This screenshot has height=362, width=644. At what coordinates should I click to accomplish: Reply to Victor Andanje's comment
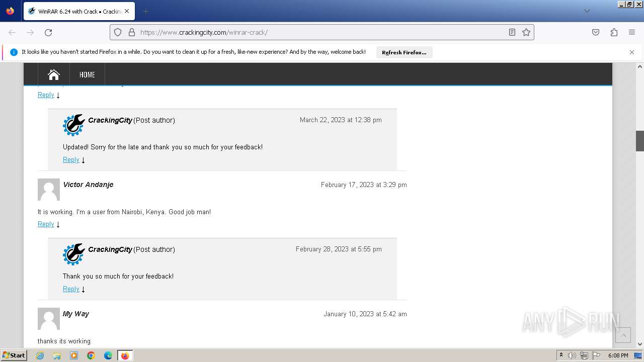[46, 224]
